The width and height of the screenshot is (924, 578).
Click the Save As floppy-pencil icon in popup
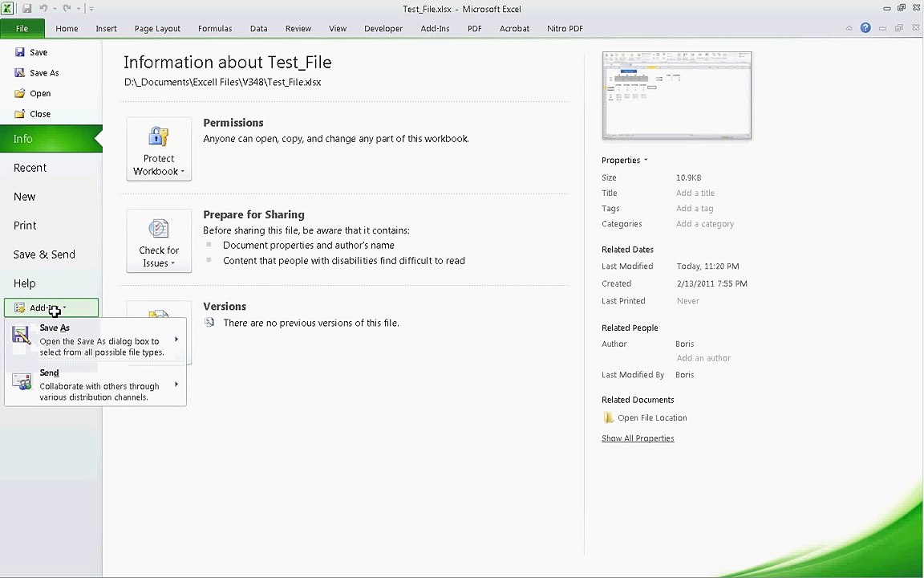21,336
